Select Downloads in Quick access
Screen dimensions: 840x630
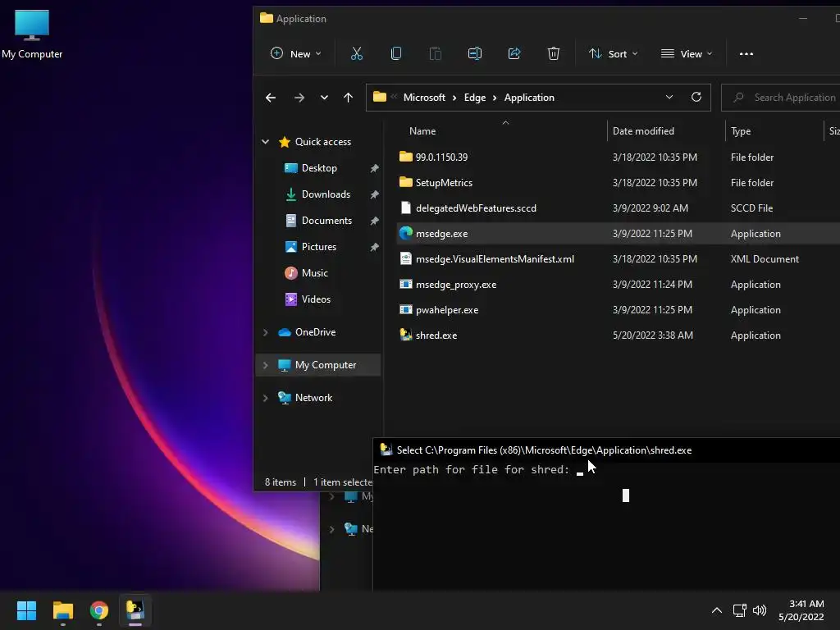point(326,194)
